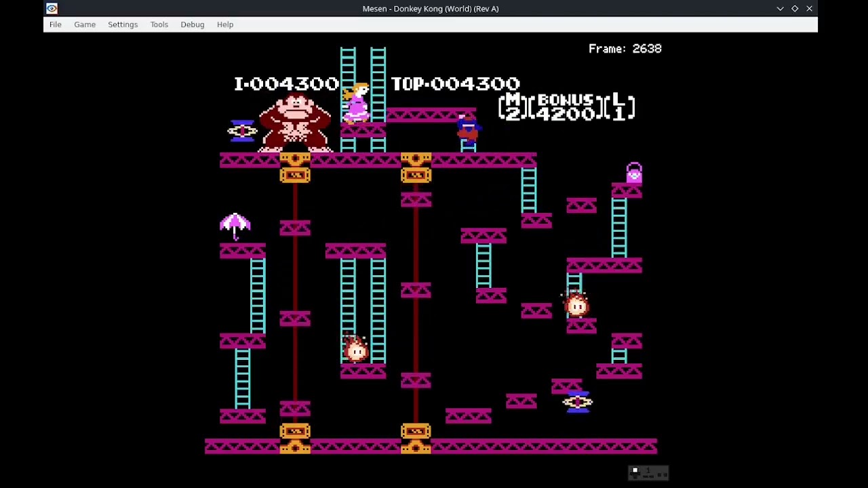The width and height of the screenshot is (868, 488).
Task: Click the fireball enemy on the right side
Action: pos(576,304)
